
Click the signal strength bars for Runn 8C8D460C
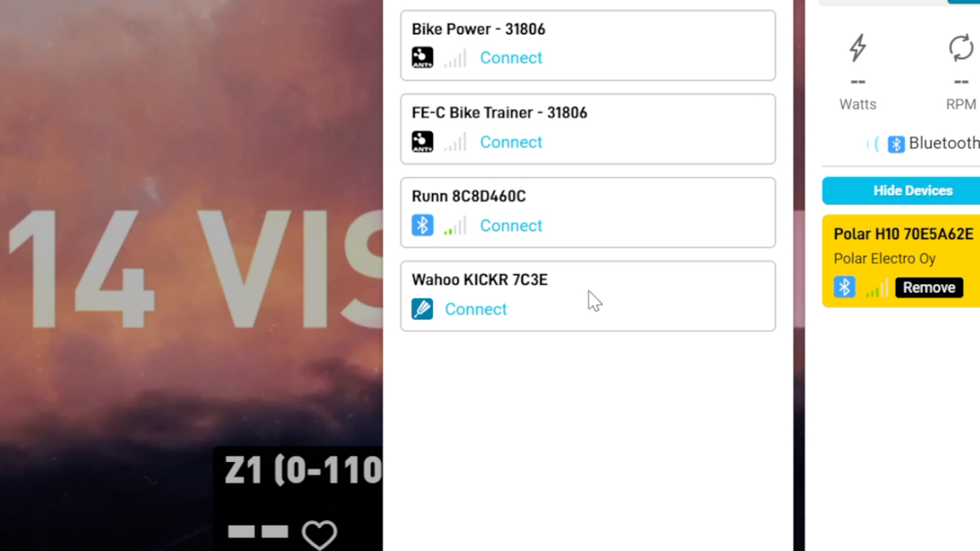[455, 226]
